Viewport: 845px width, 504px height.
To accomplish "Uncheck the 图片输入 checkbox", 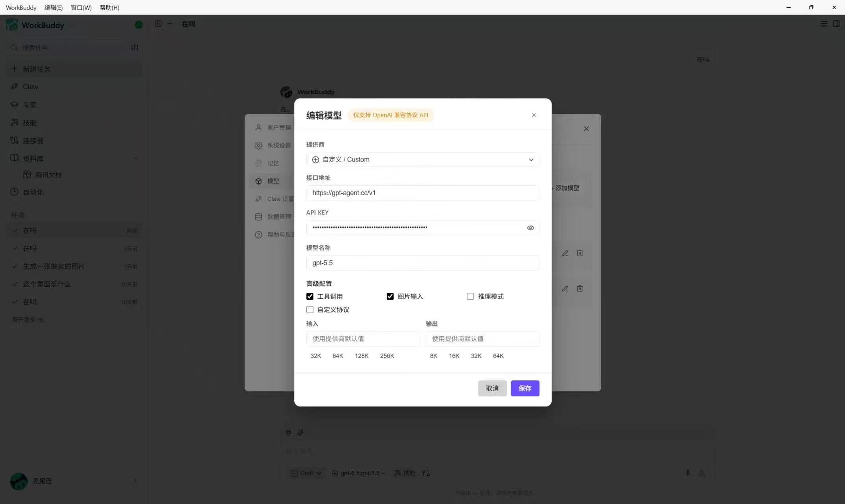I will click(x=390, y=296).
